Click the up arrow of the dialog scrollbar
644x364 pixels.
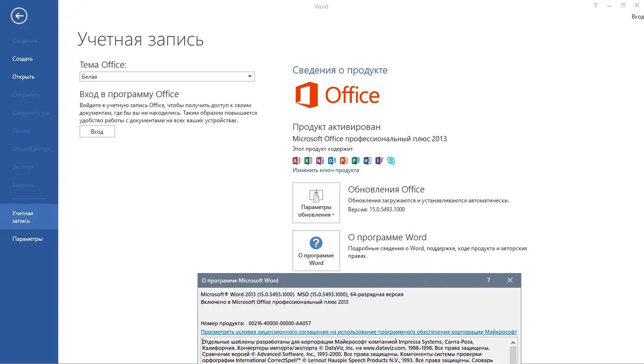513,342
